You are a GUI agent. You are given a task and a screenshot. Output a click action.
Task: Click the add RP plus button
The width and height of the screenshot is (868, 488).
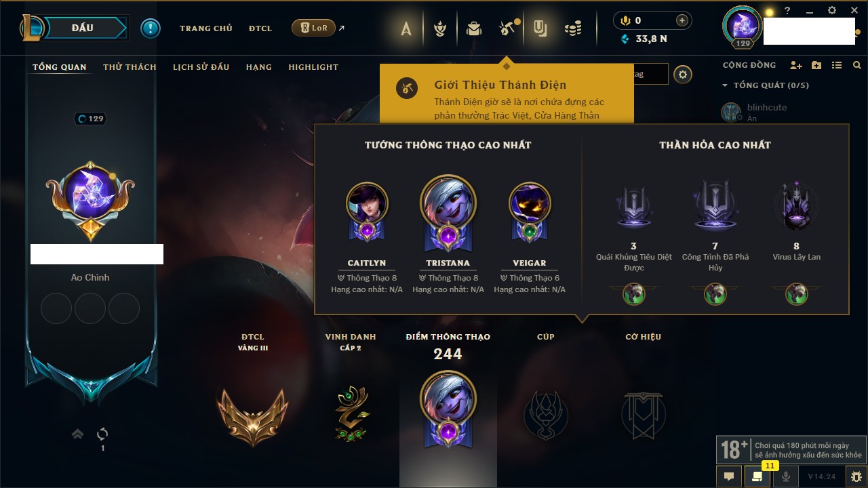(682, 20)
